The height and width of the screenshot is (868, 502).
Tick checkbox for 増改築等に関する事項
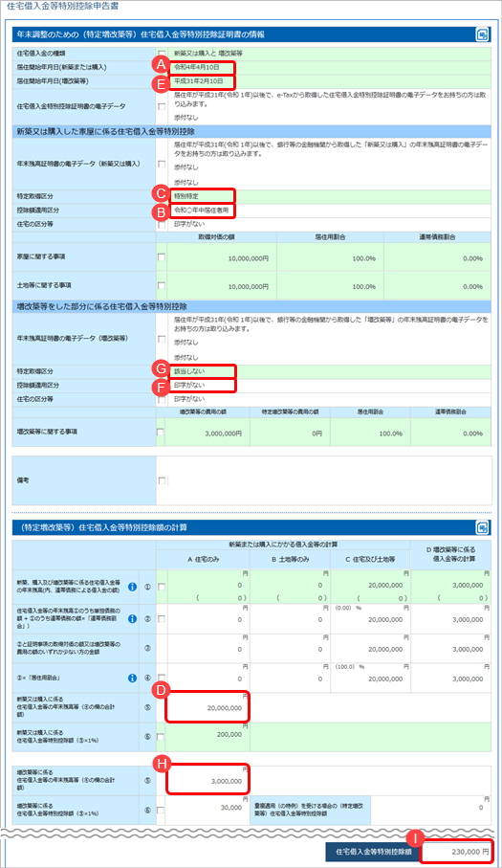pyautogui.click(x=161, y=432)
